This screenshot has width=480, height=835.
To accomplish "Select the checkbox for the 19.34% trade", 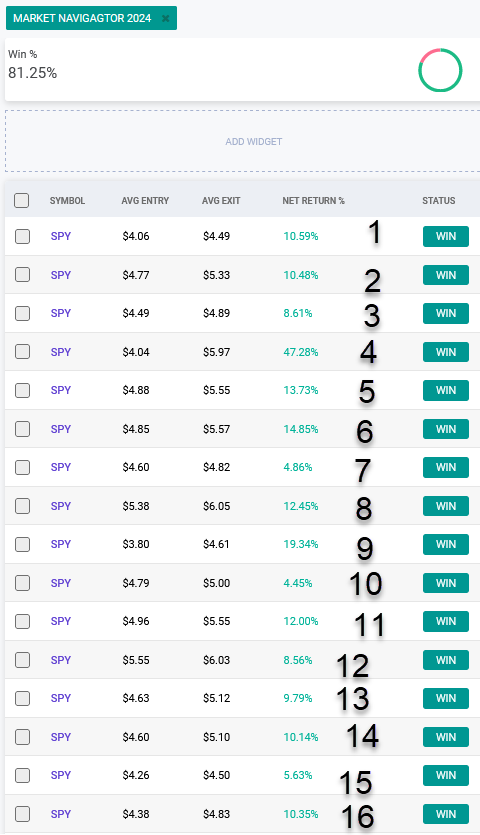I will (22, 544).
